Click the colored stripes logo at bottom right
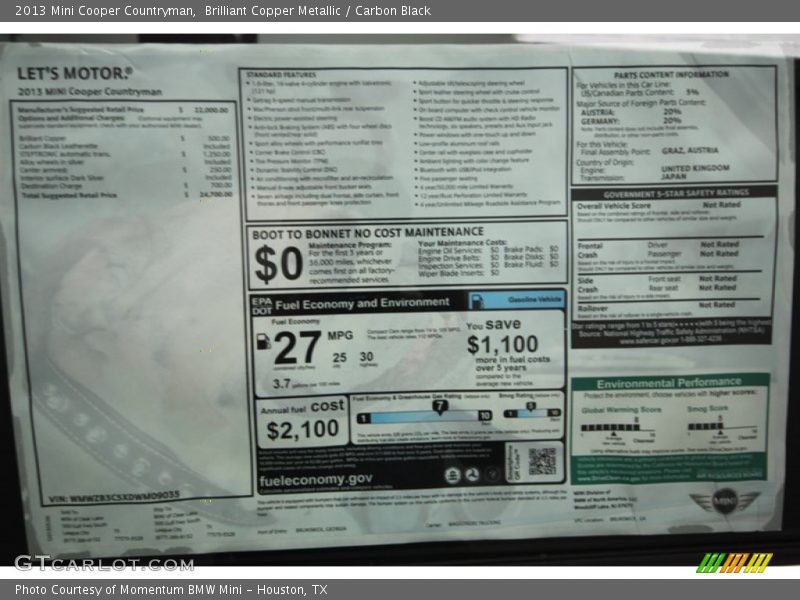The height and width of the screenshot is (600, 800). (735, 562)
